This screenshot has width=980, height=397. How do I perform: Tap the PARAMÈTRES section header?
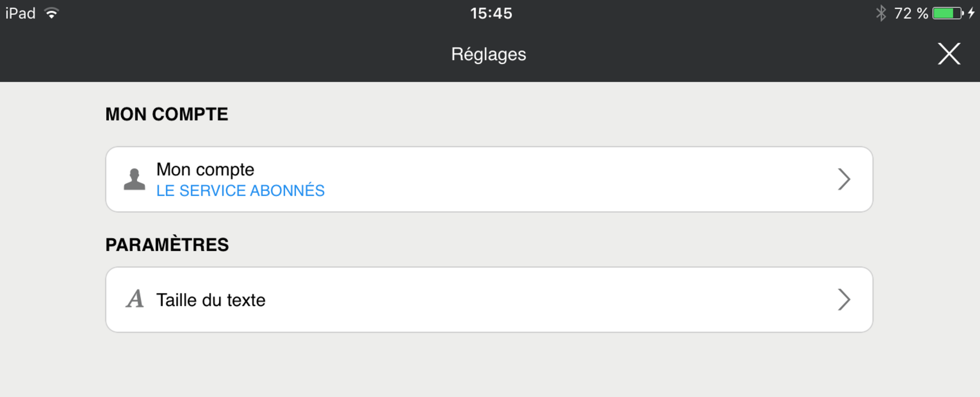167,244
